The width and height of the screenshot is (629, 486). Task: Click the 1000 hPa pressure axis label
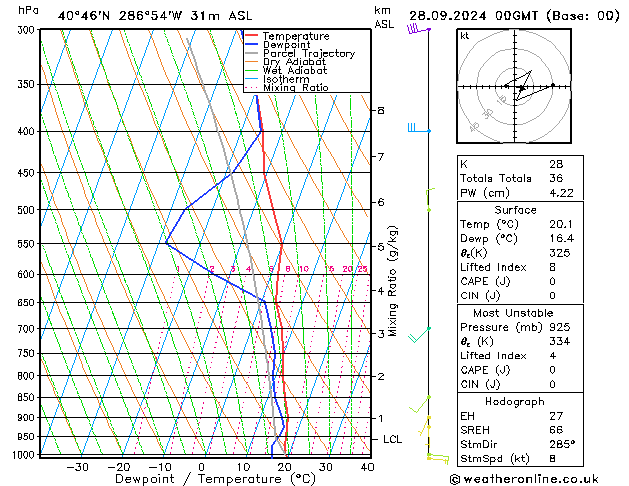[24, 455]
